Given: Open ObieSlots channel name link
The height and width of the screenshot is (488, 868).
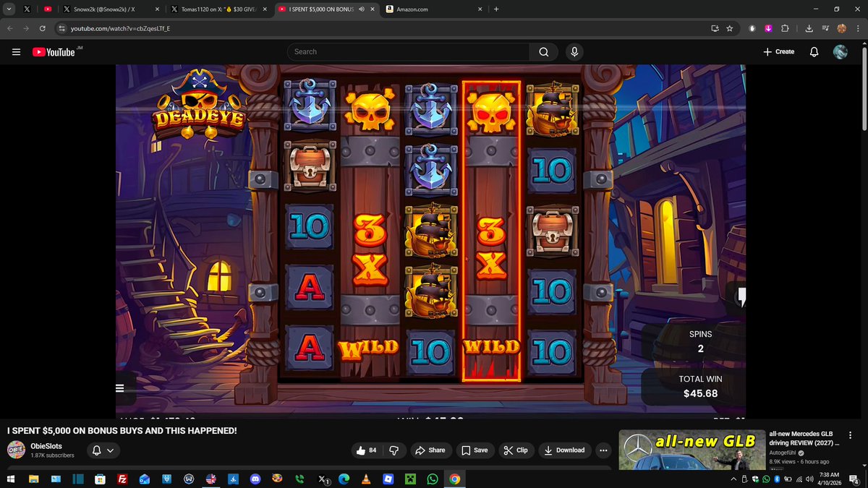Looking at the screenshot, I should click(x=46, y=446).
